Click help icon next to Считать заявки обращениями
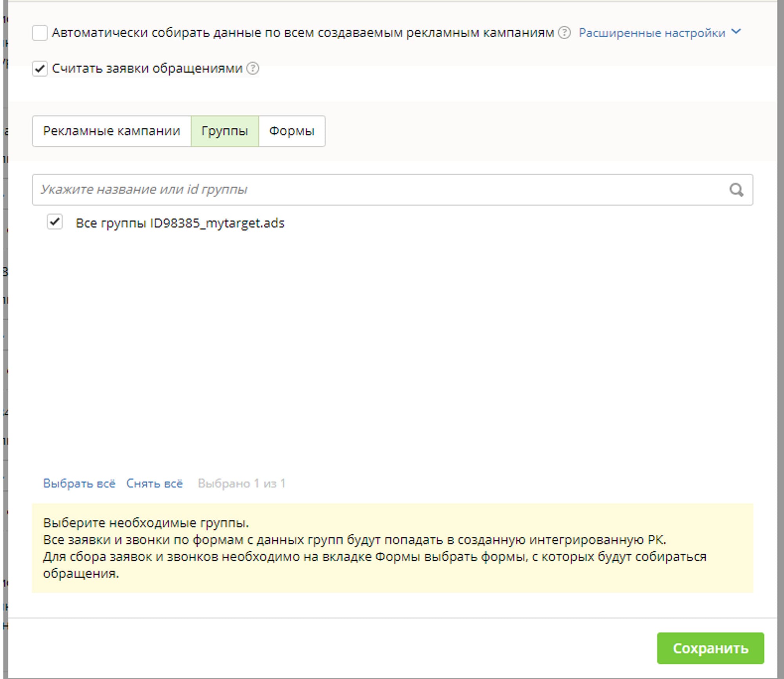This screenshot has height=679, width=784. coord(253,69)
